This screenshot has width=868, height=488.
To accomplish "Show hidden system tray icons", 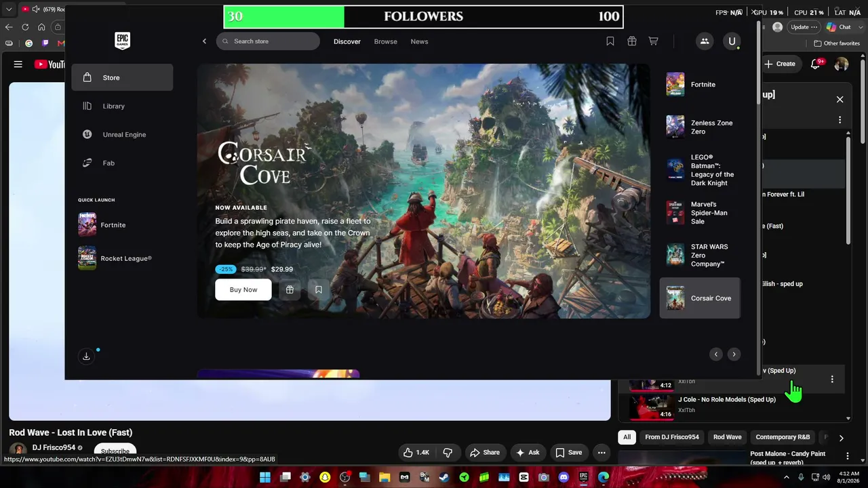I will [787, 477].
